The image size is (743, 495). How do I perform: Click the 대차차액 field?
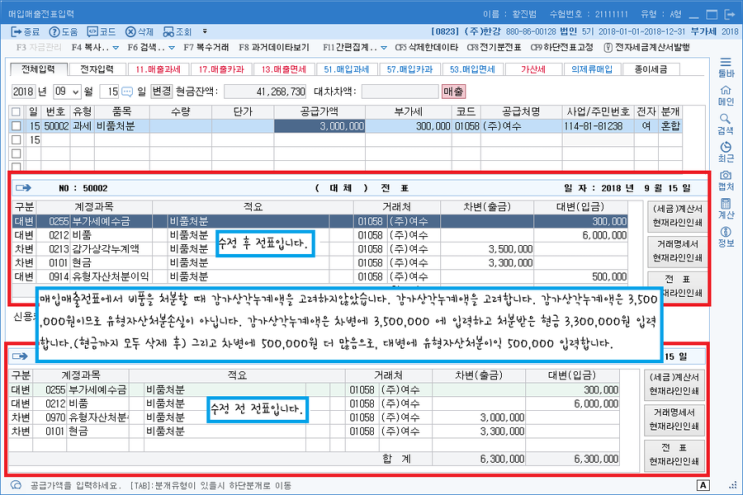(400, 91)
